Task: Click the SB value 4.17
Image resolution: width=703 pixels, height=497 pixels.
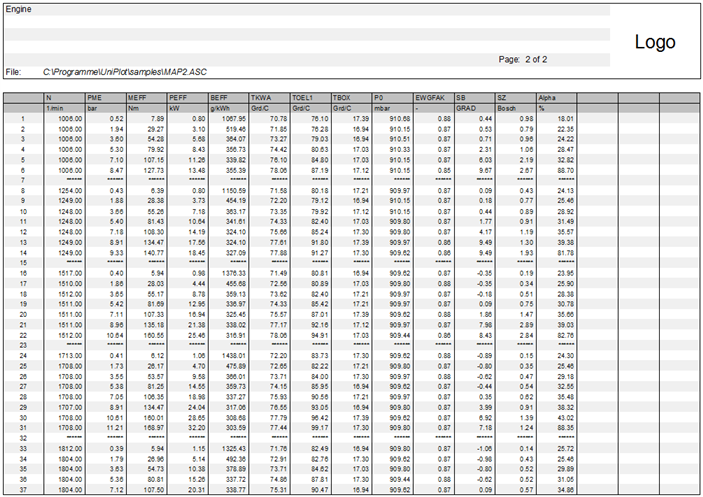Action: [486, 232]
